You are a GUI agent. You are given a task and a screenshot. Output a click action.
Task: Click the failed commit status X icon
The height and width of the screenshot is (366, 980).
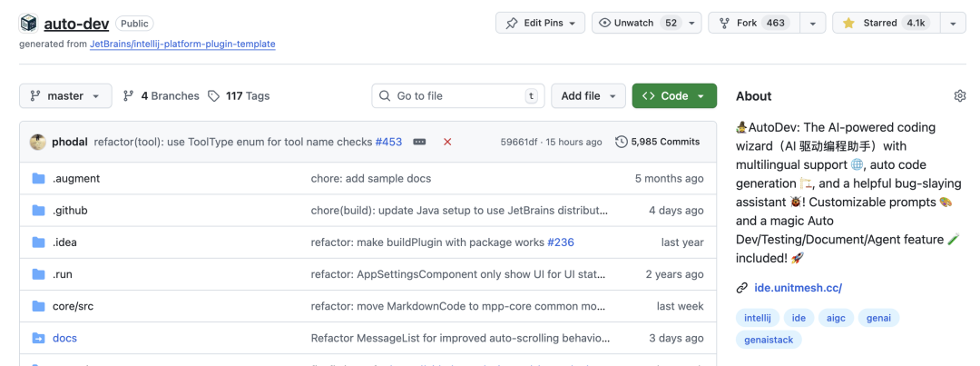447,142
